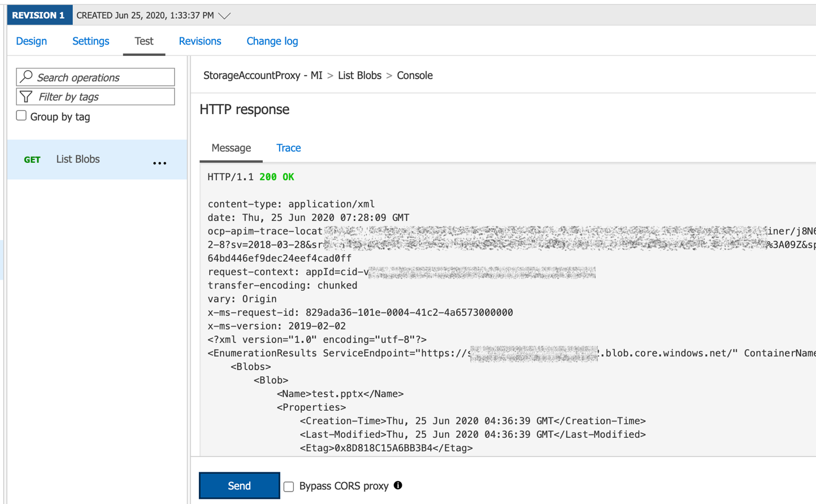816x504 pixels.
Task: Switch to the Trace response tab
Action: click(289, 148)
